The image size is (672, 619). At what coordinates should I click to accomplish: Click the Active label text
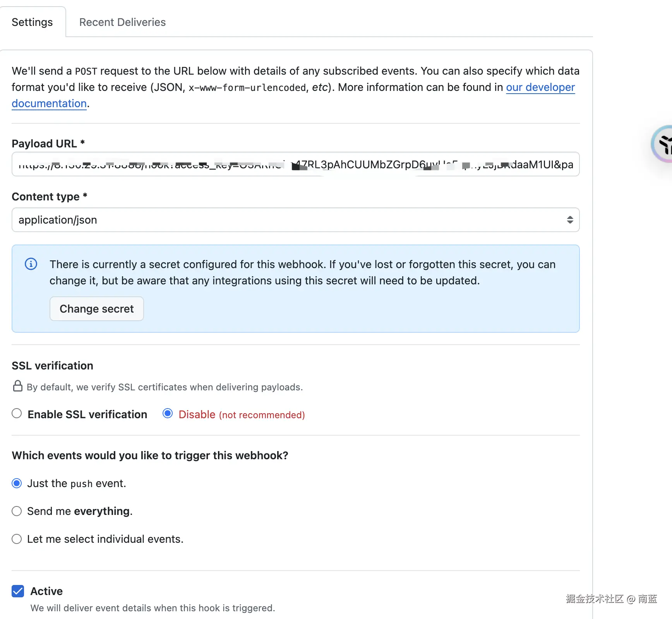tap(46, 591)
